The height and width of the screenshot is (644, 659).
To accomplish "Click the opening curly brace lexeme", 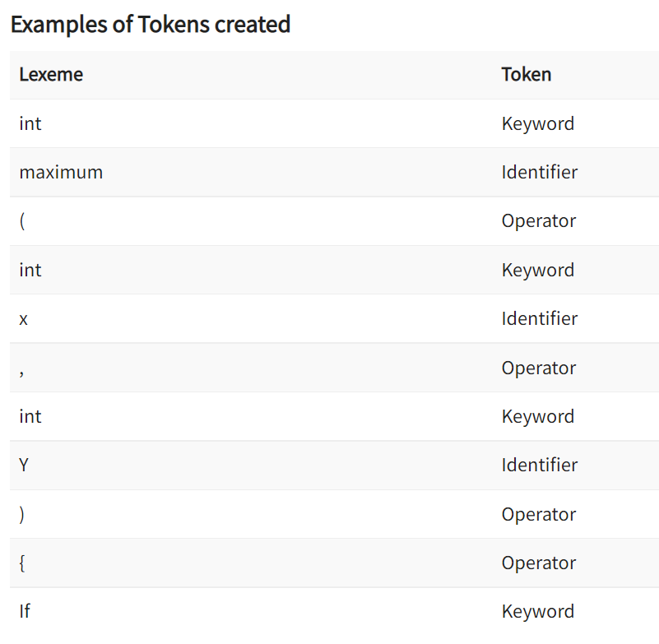I will click(x=22, y=563).
